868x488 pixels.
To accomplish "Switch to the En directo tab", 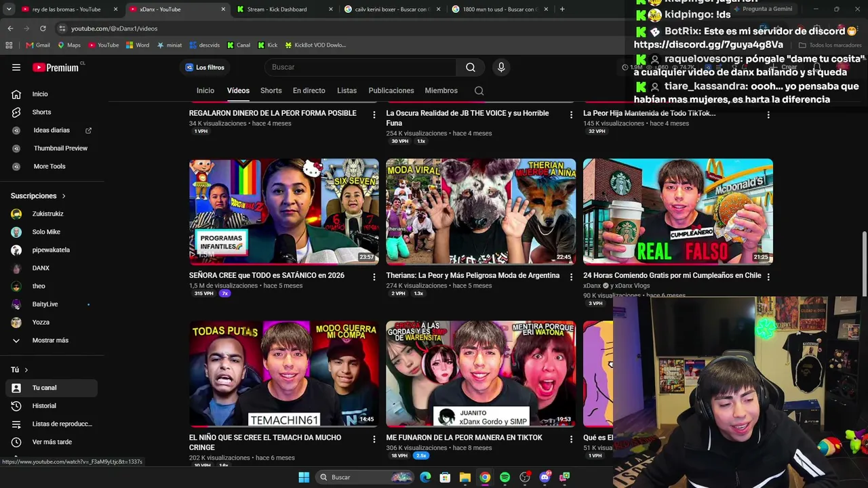I will click(x=309, y=91).
